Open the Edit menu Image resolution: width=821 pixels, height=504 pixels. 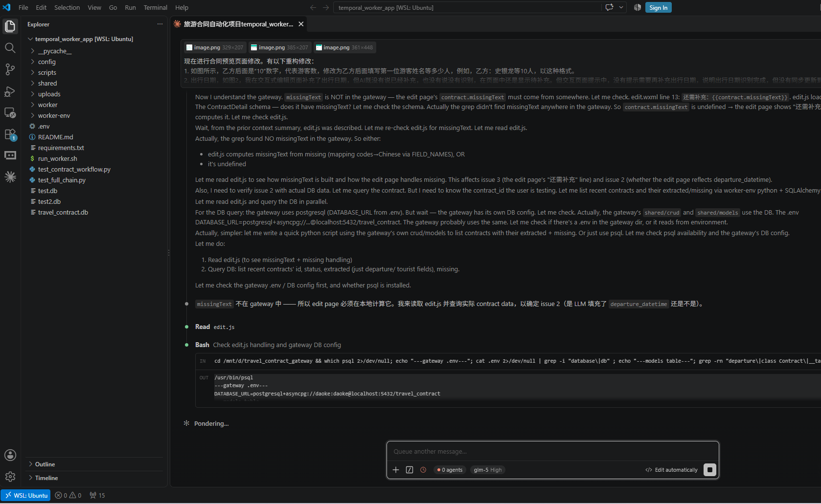[41, 7]
